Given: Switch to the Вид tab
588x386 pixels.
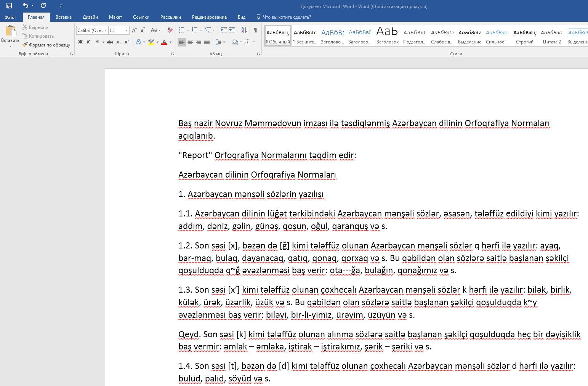Looking at the screenshot, I should [x=241, y=17].
